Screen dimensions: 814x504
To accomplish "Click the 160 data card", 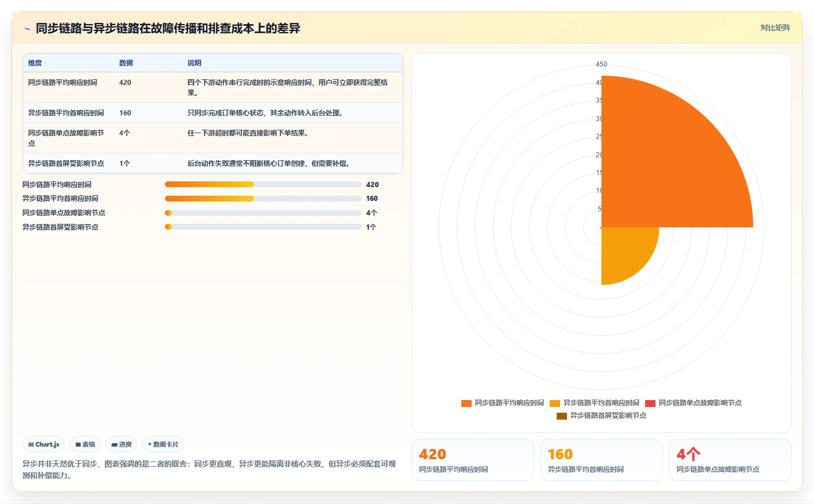I will pyautogui.click(x=601, y=460).
